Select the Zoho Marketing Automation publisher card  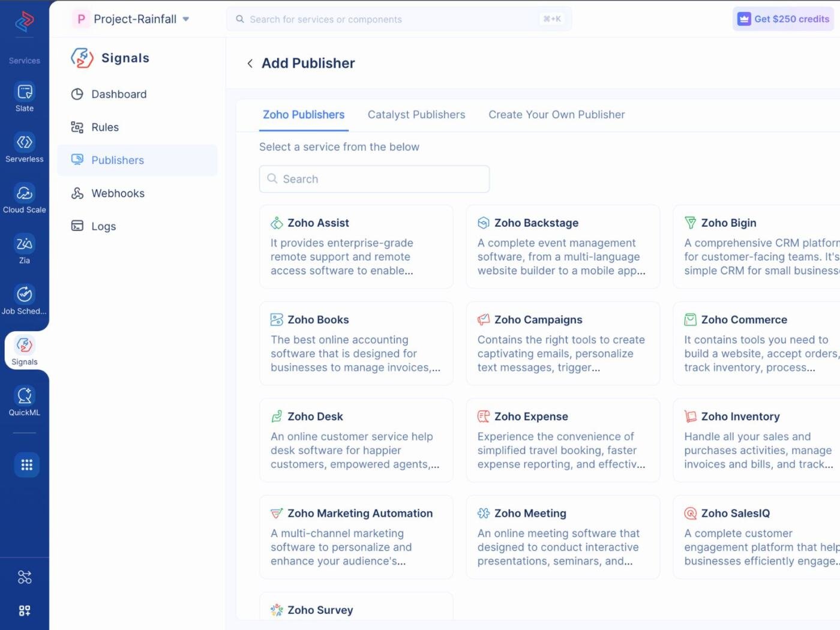(x=356, y=537)
